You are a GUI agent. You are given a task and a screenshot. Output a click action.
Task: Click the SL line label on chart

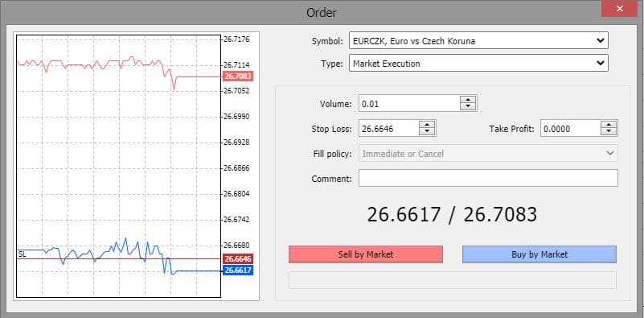[23, 254]
